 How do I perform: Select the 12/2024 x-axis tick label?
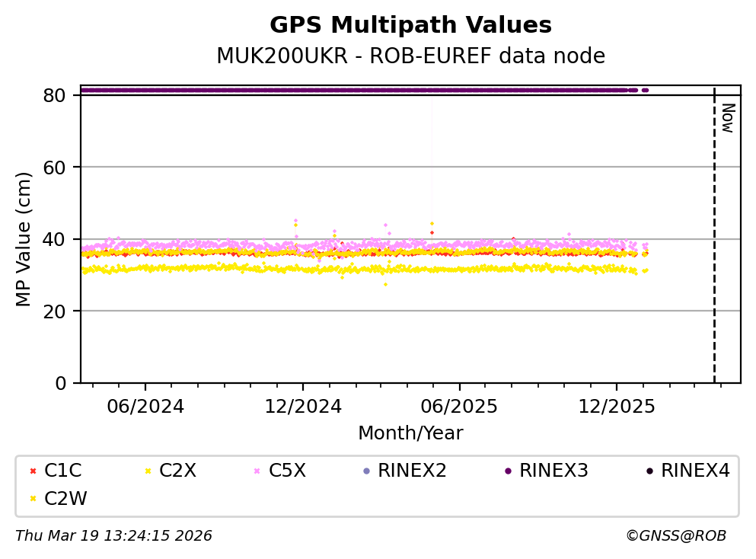303,407
